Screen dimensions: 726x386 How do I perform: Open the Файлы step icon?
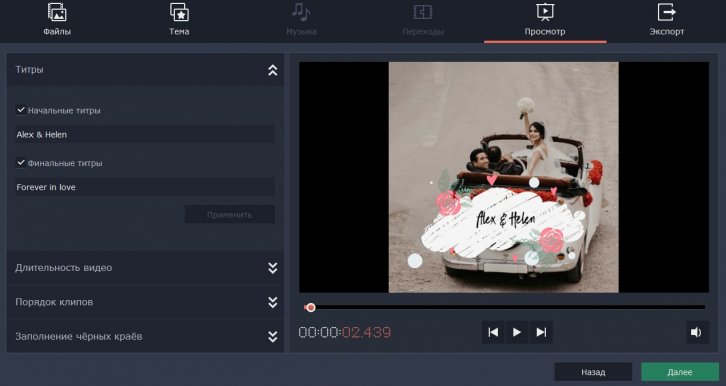[57, 12]
